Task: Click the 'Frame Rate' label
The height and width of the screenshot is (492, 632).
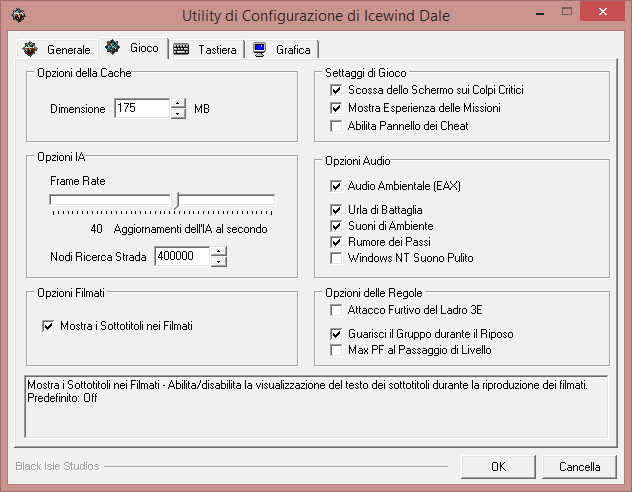Action: (77, 181)
